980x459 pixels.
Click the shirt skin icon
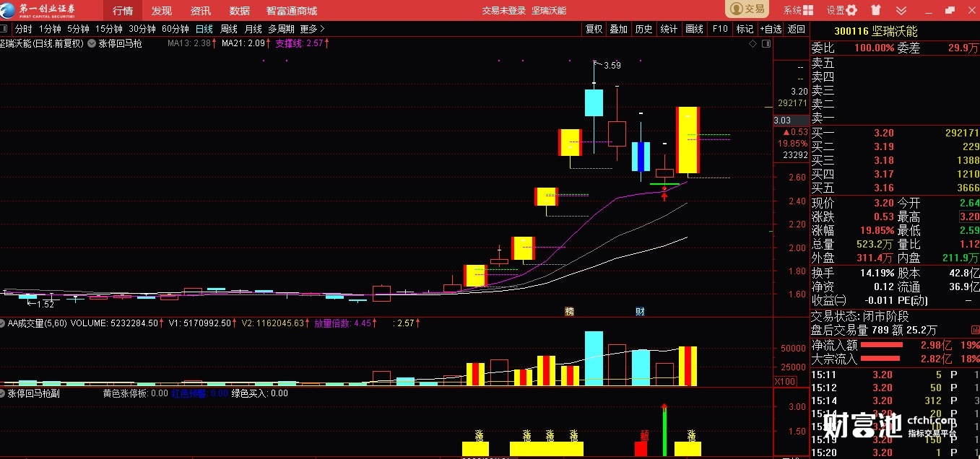[876, 10]
